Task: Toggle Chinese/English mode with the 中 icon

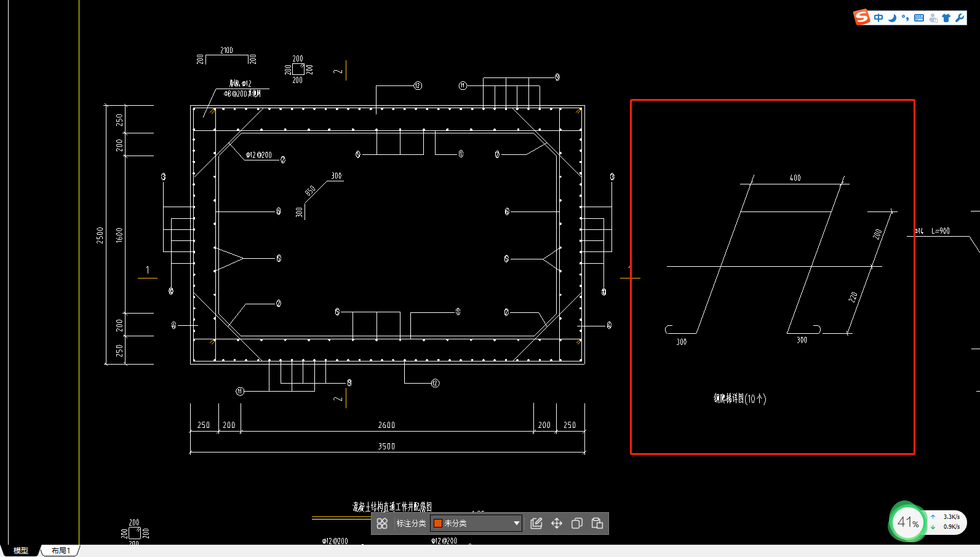Action: (878, 18)
